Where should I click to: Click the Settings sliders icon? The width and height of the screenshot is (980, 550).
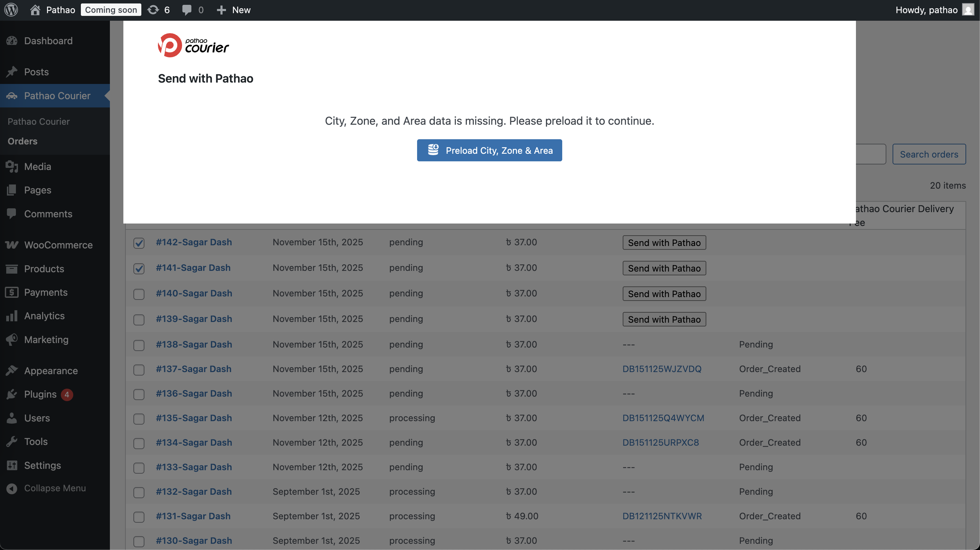[x=12, y=465]
